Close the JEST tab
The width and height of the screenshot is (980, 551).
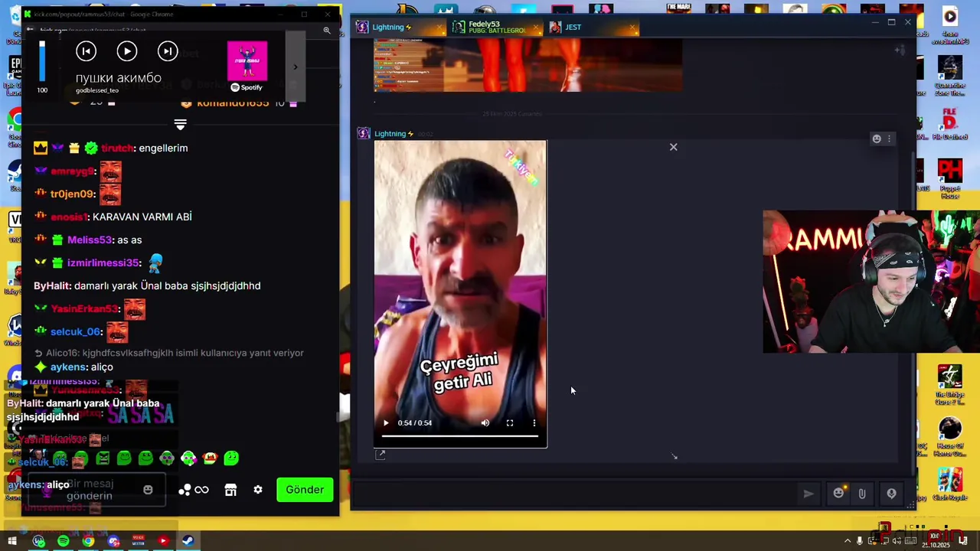[x=632, y=27]
